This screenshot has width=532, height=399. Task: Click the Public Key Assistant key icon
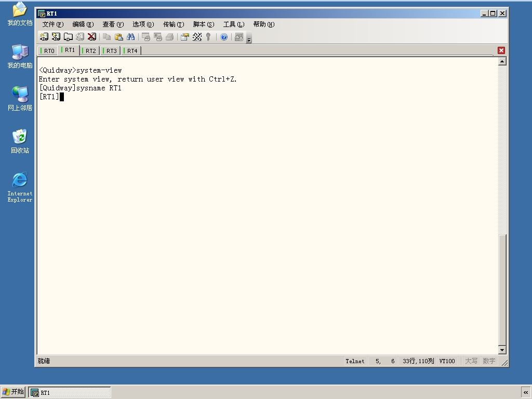[x=208, y=37]
